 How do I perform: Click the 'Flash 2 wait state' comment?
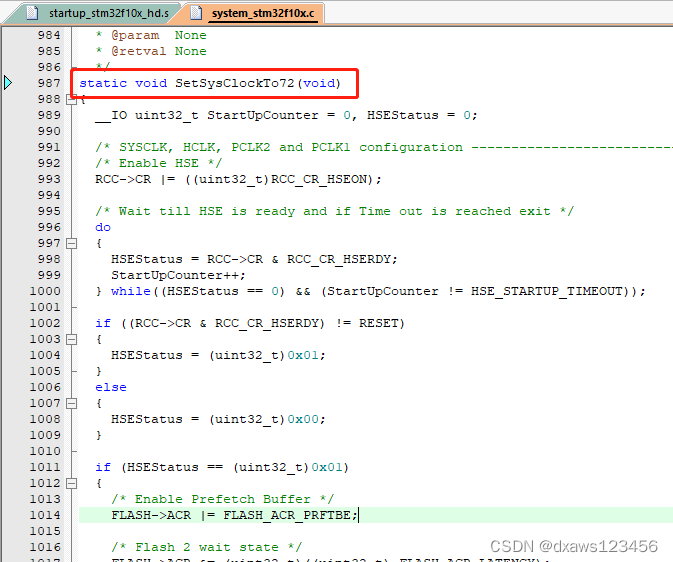click(206, 547)
